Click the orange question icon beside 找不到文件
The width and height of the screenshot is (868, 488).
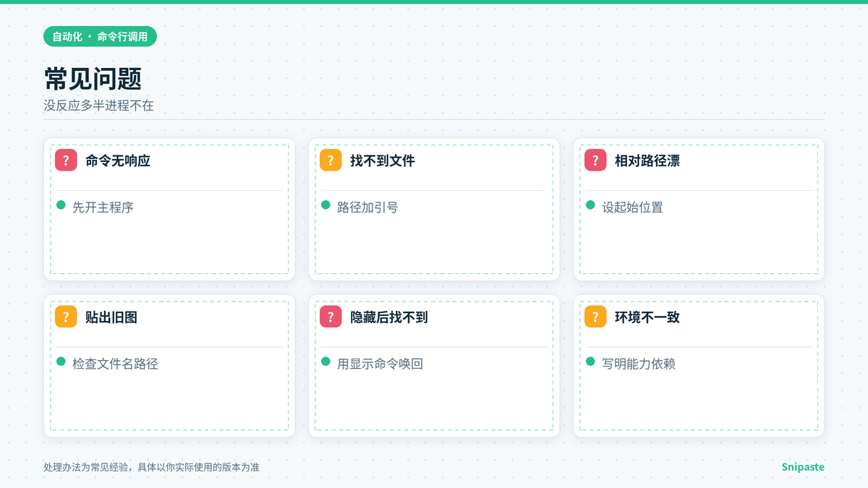click(x=331, y=160)
